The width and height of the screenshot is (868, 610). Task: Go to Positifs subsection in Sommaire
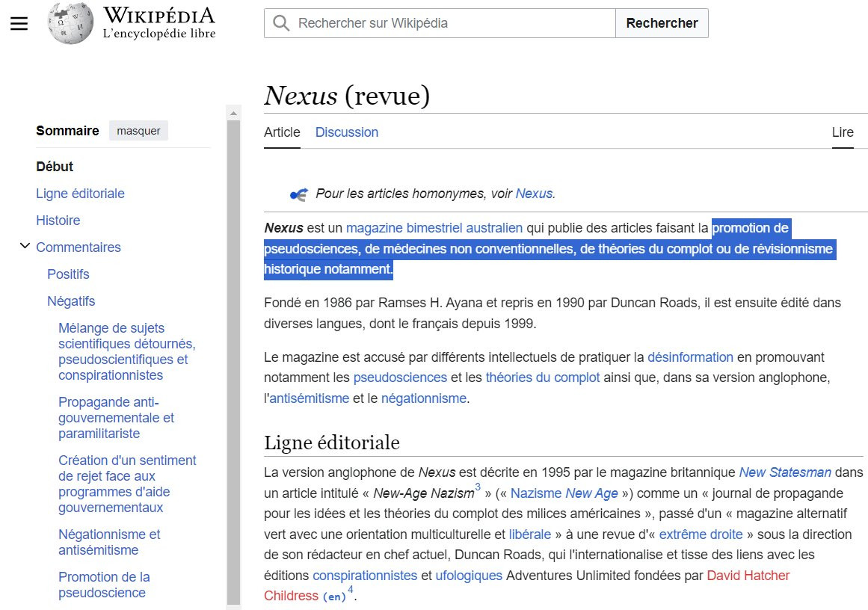[x=68, y=274]
